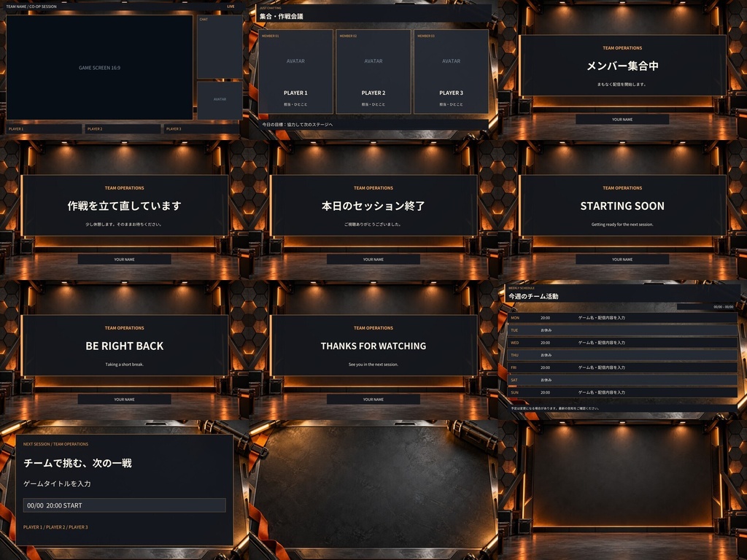Select the FRI 20:00 schedule row

pyautogui.click(x=622, y=367)
